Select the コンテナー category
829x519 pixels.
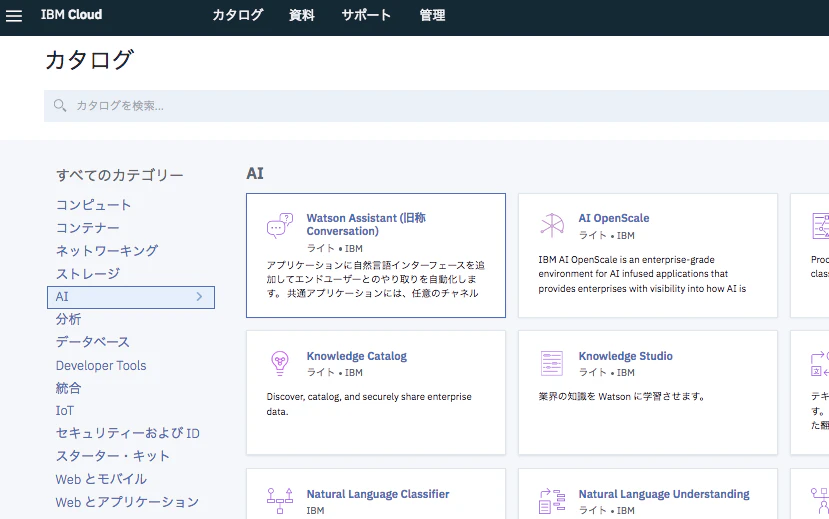[88, 228]
